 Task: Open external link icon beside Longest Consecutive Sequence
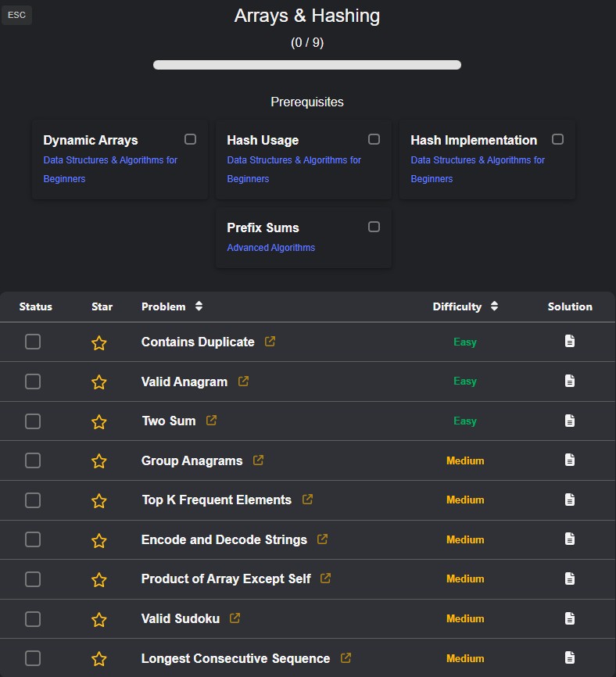point(346,658)
